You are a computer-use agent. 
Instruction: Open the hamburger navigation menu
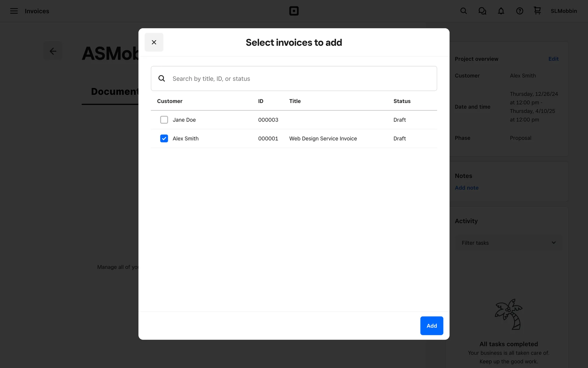tap(14, 11)
